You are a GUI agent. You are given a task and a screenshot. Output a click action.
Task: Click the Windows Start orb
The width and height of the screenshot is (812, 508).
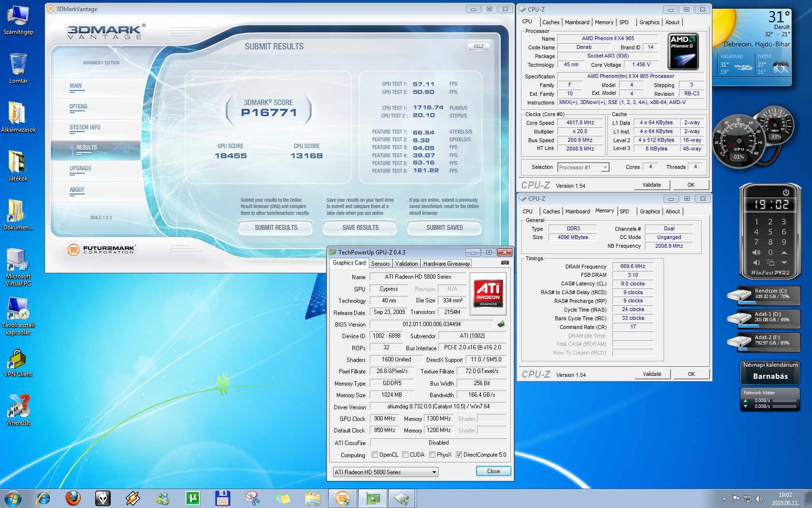click(x=13, y=498)
